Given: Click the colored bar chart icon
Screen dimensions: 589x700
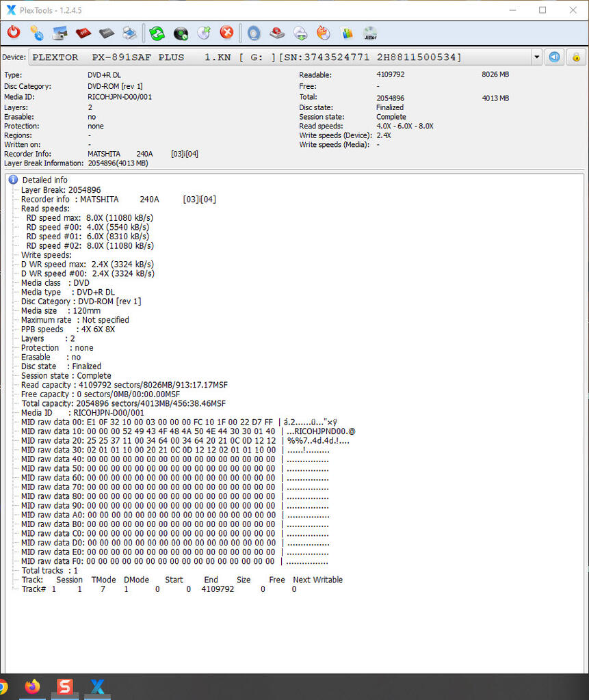Looking at the screenshot, I should click(347, 33).
